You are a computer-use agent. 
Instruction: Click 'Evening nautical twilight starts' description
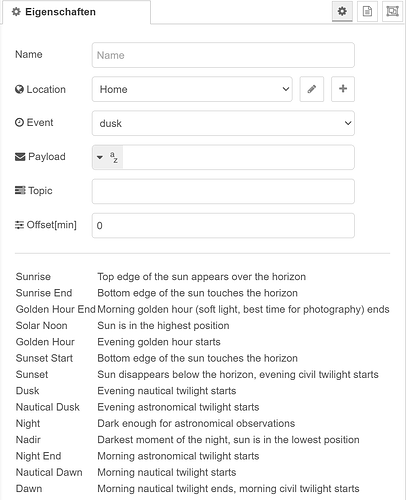167,391
